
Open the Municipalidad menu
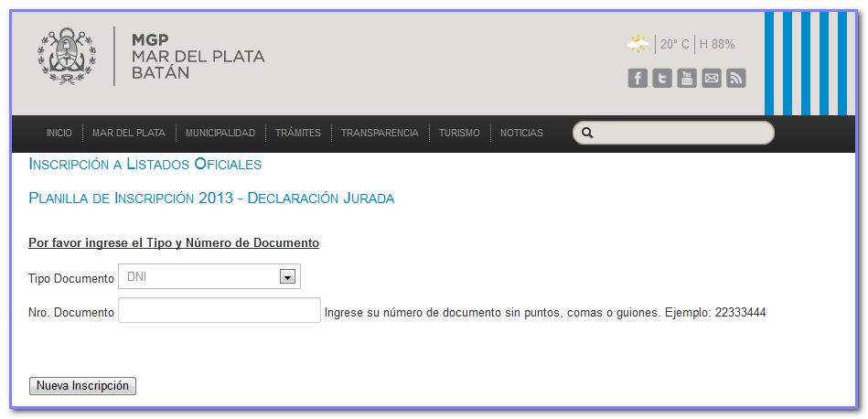tap(220, 134)
